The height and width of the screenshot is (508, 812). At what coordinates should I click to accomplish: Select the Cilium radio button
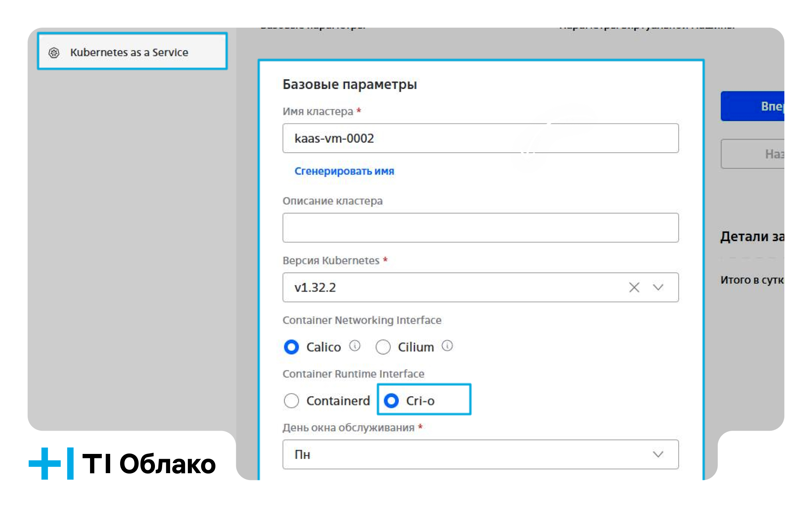click(x=383, y=347)
